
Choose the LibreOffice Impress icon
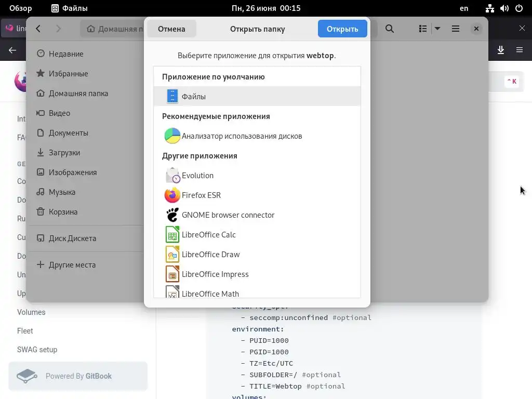(x=172, y=274)
